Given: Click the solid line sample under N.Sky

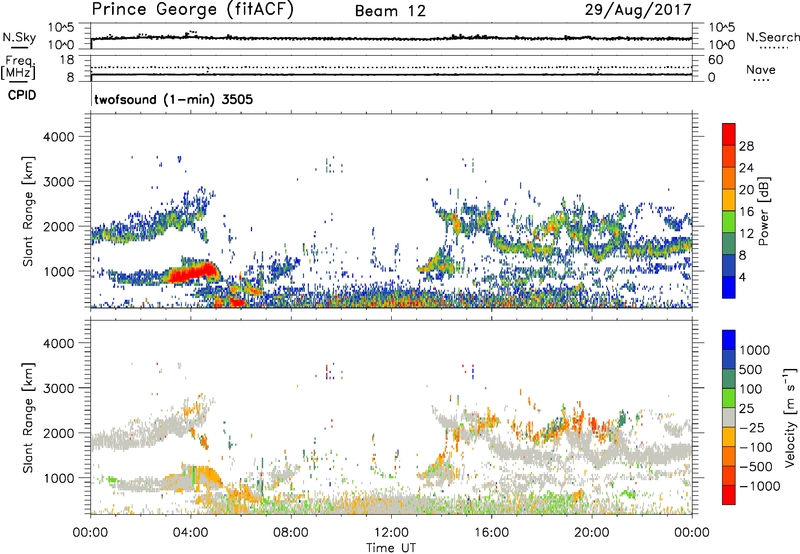Looking at the screenshot, I should coord(19,47).
